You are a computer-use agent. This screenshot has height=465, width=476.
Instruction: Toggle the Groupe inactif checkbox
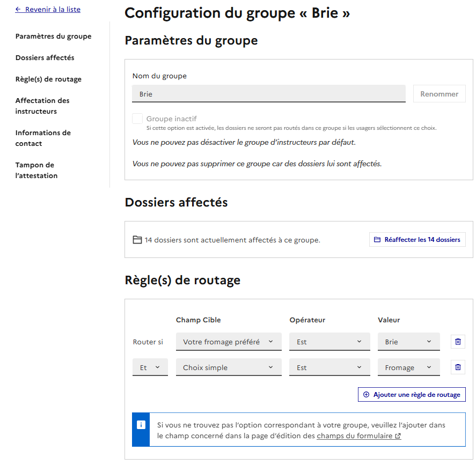pyautogui.click(x=137, y=119)
